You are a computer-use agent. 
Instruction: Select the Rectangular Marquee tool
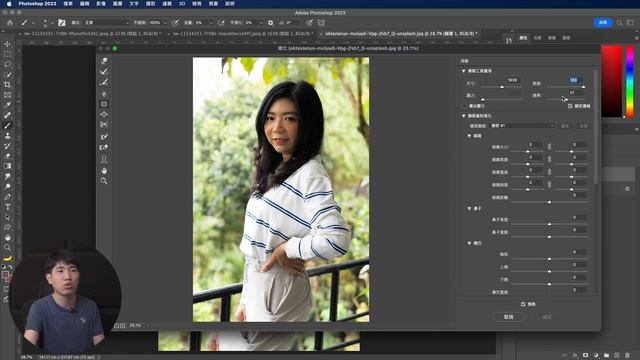[7, 54]
